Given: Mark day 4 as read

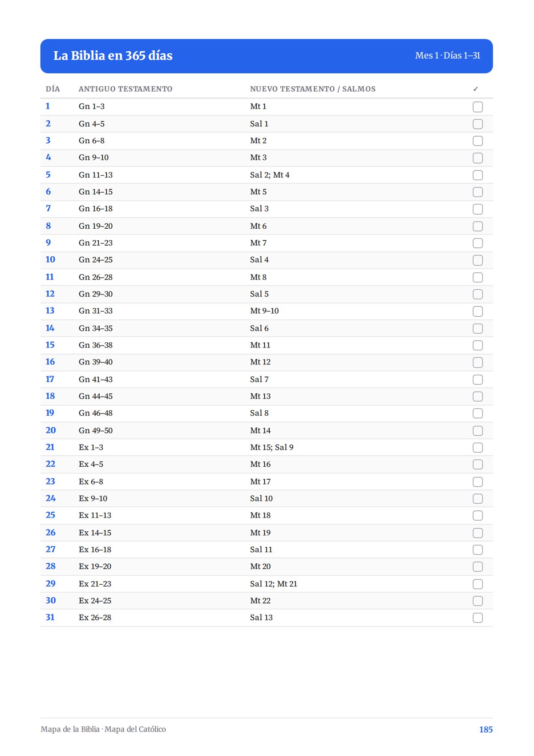Looking at the screenshot, I should tap(477, 158).
